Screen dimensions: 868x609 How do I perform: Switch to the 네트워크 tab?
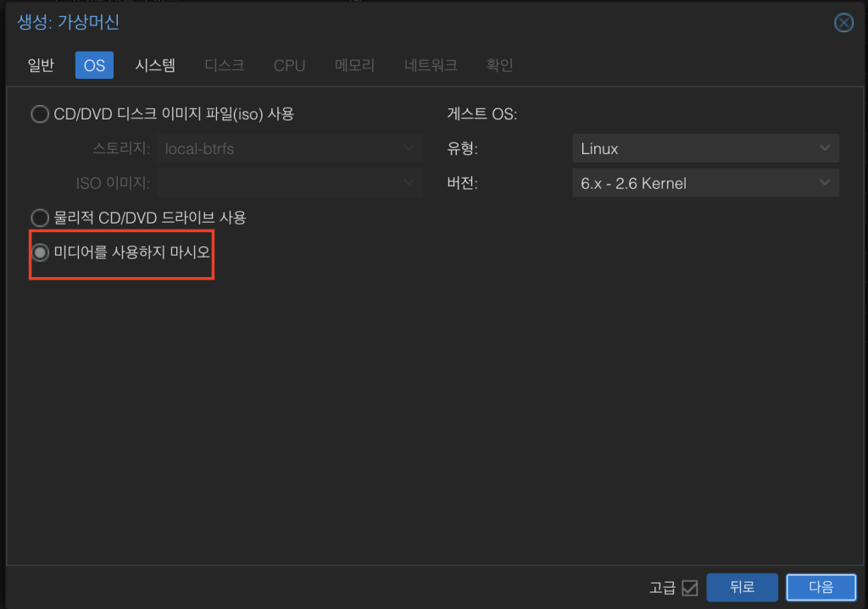[431, 65]
